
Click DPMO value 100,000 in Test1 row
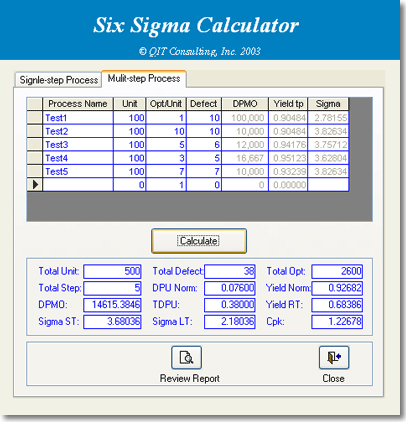click(x=245, y=118)
